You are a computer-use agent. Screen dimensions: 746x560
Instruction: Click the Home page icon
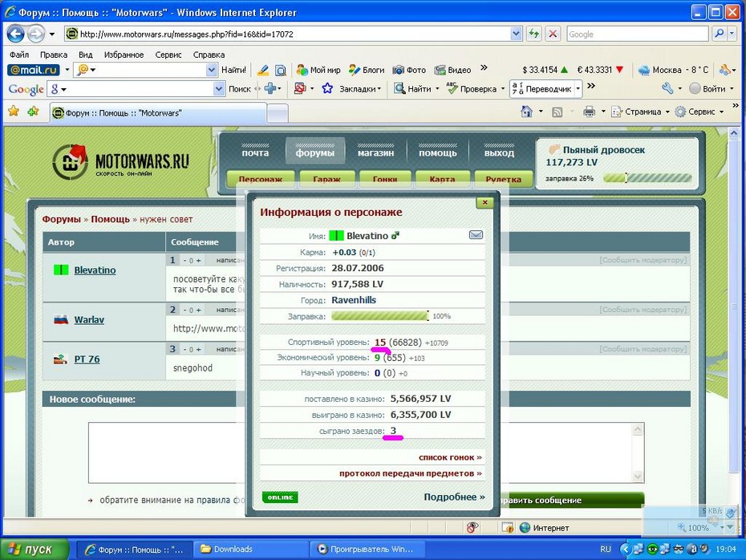[526, 112]
